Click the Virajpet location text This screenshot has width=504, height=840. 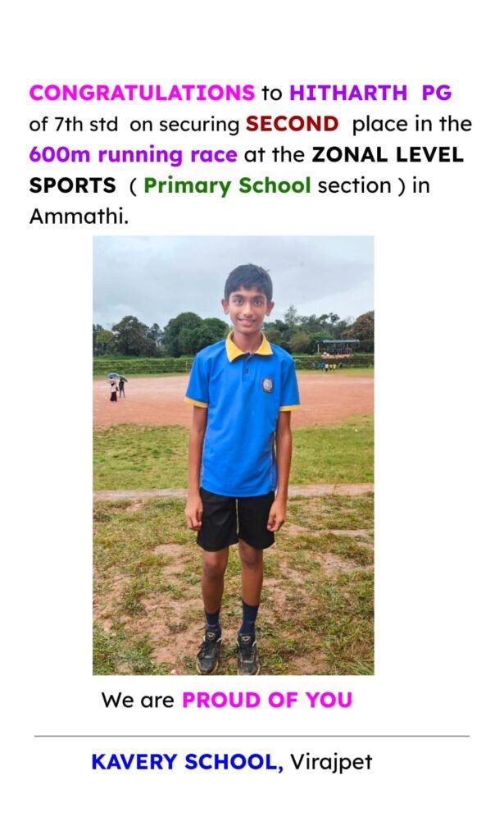[331, 762]
